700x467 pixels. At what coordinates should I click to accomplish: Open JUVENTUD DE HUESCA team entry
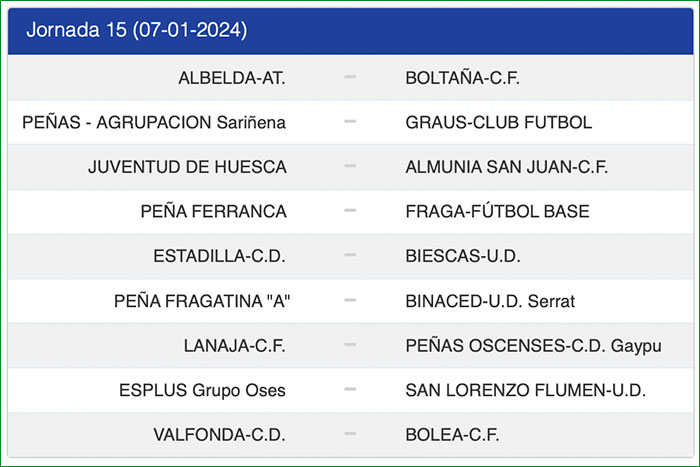click(x=187, y=167)
